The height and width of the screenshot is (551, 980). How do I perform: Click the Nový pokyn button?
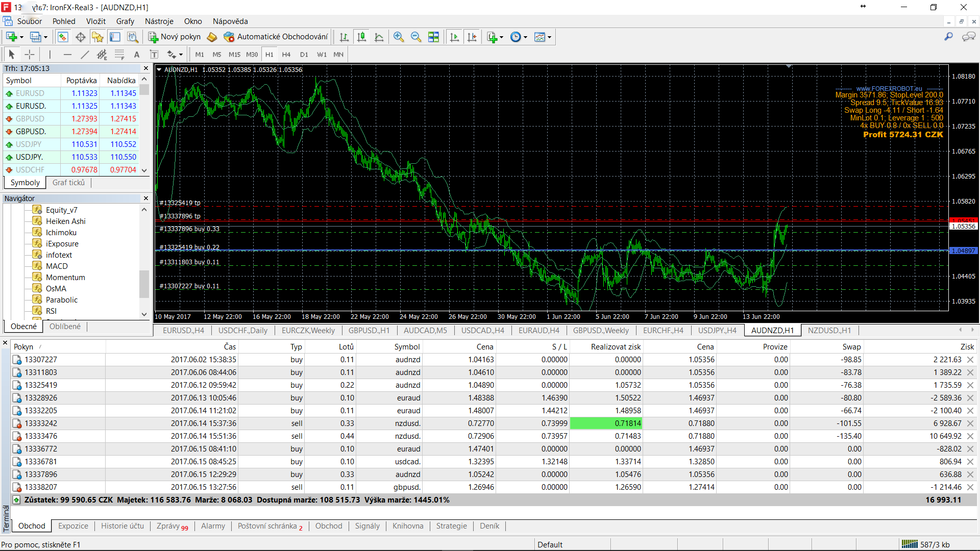click(x=175, y=37)
